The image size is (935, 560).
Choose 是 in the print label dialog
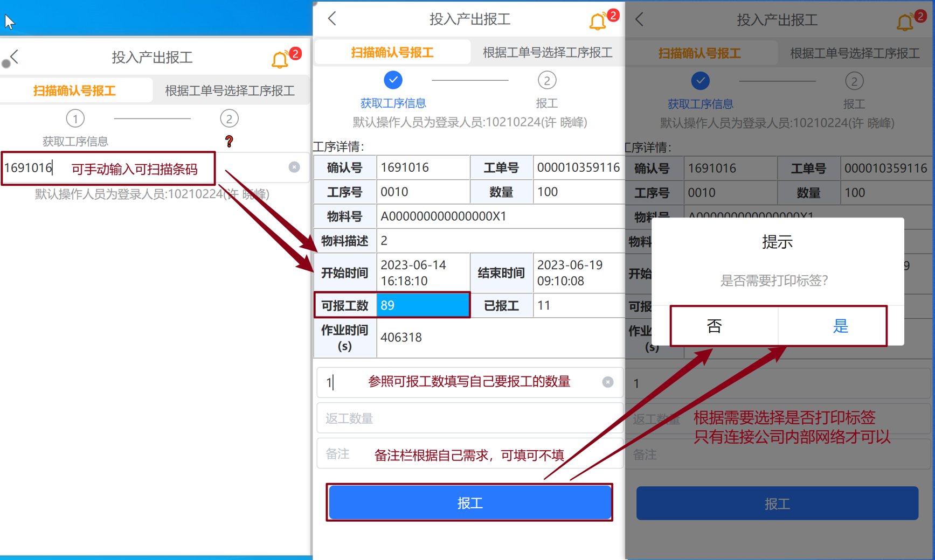[x=840, y=326]
